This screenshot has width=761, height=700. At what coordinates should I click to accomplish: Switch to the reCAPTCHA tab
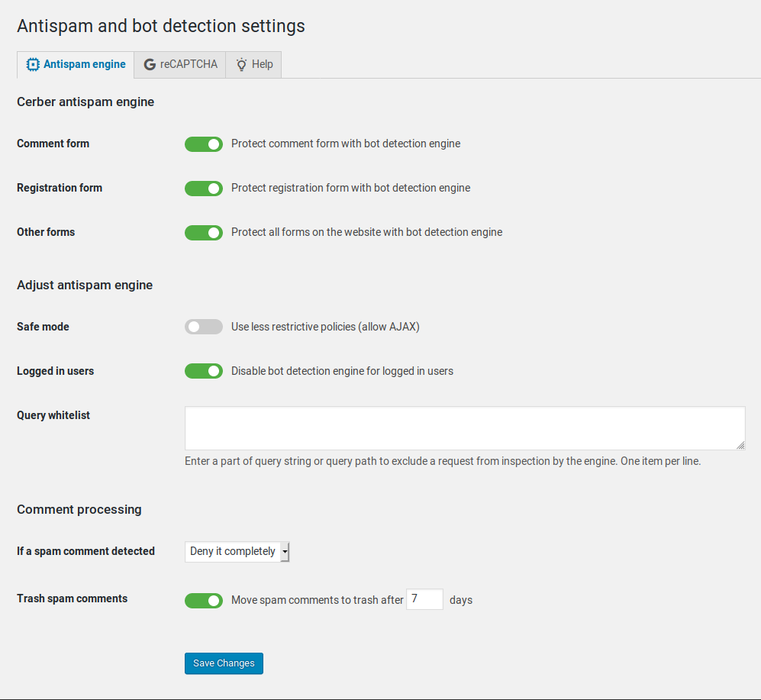tap(180, 65)
